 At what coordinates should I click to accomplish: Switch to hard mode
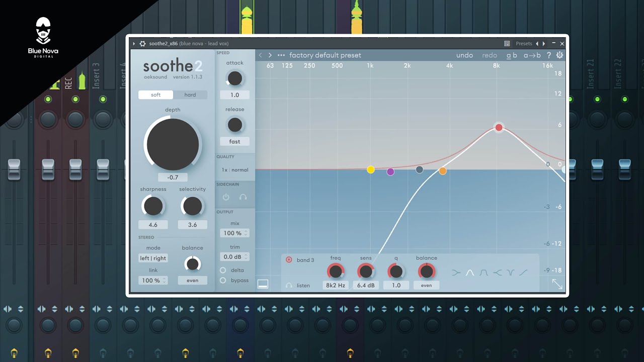pos(190,95)
